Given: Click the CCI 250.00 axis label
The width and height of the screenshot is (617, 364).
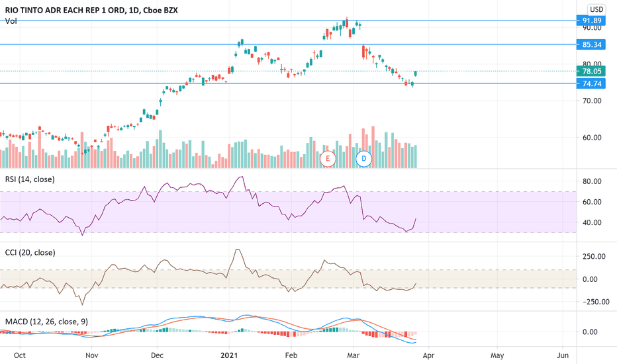Looking at the screenshot, I should (594, 257).
